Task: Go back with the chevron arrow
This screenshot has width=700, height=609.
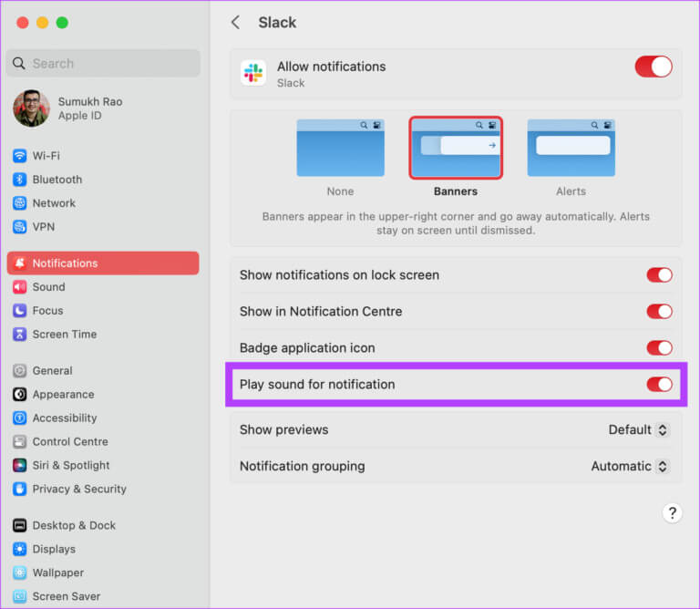Action: coord(235,22)
